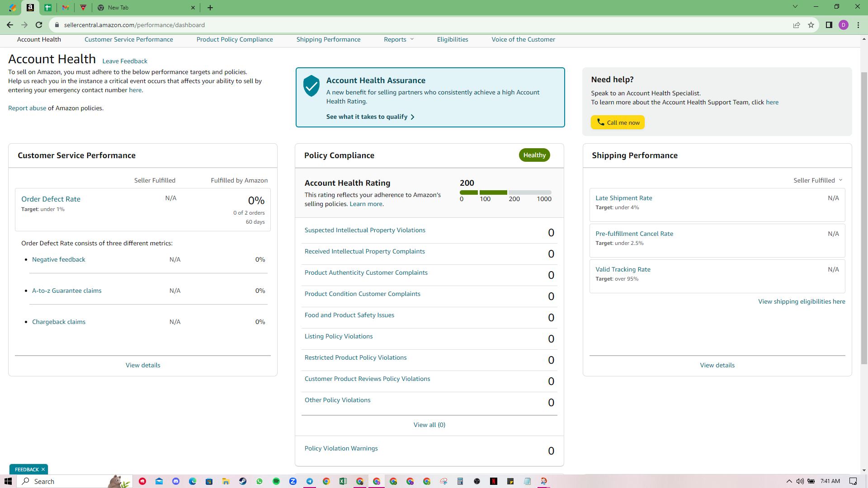Open the Chrome three-dot menu
This screenshot has height=488, width=868.
pos(858,25)
